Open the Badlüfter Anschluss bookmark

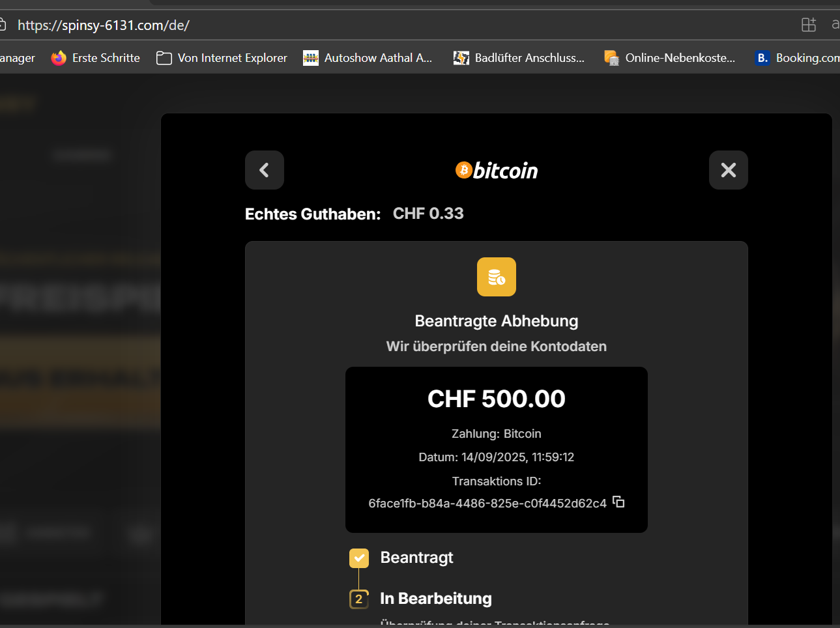519,58
